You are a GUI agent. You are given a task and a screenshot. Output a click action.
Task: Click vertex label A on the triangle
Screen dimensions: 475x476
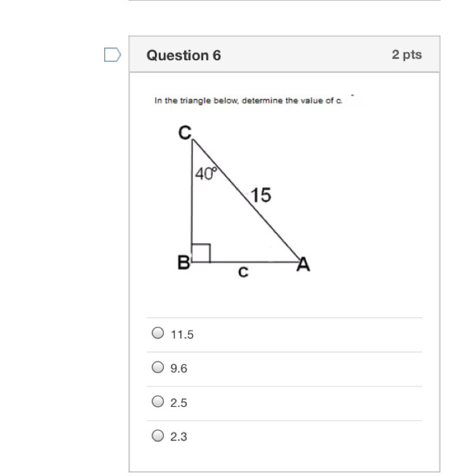click(304, 266)
